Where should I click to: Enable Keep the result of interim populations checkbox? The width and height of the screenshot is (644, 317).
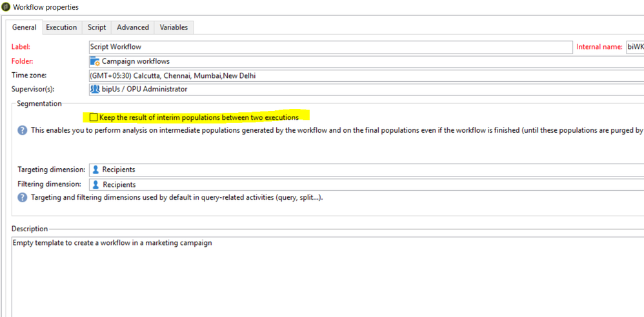coord(94,117)
